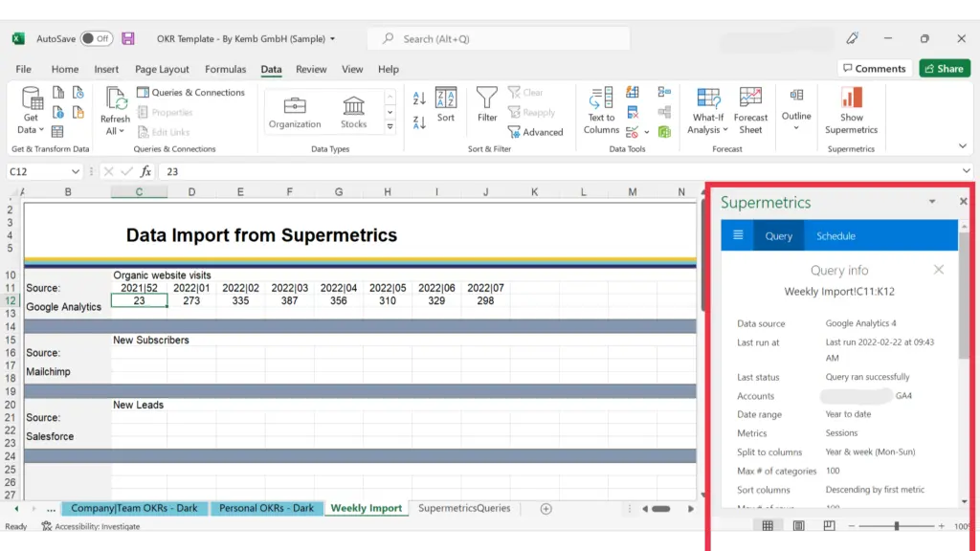Launch Text to Columns wizard
Viewport: 980px width, 551px height.
[601, 111]
